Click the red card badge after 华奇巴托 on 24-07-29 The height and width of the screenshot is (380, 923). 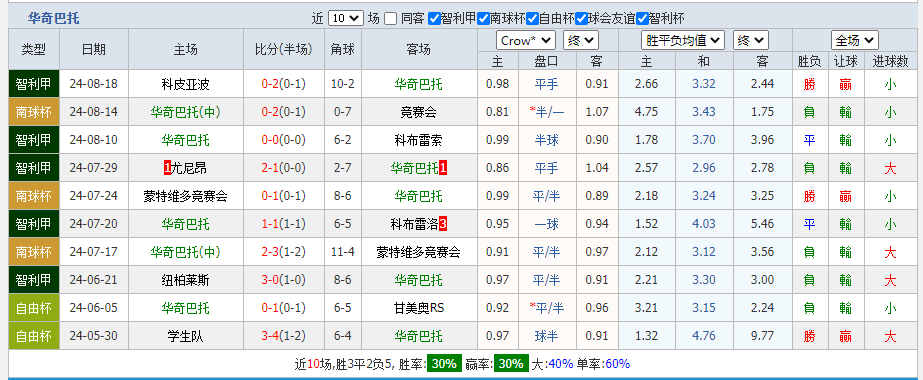click(x=443, y=168)
